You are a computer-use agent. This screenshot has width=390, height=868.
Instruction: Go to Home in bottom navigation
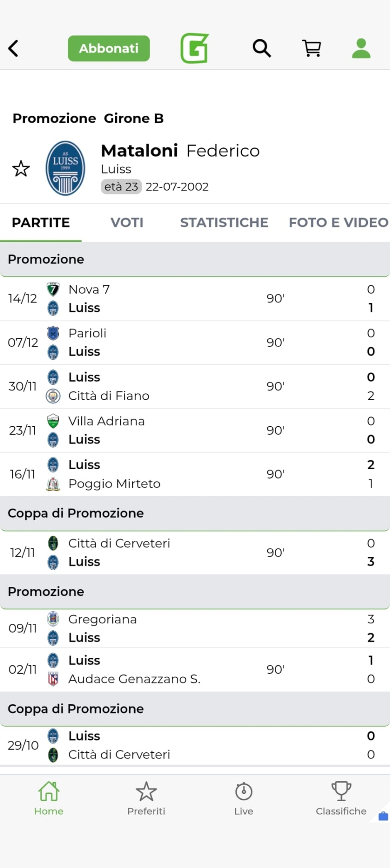click(x=49, y=798)
